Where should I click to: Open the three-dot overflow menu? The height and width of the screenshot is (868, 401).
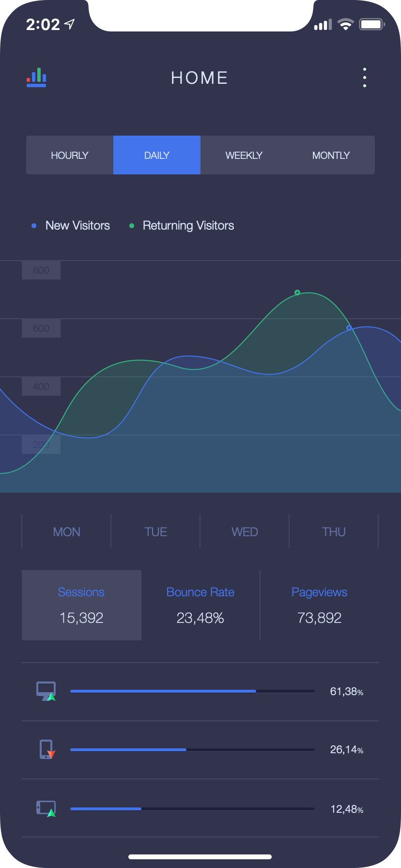coord(365,77)
